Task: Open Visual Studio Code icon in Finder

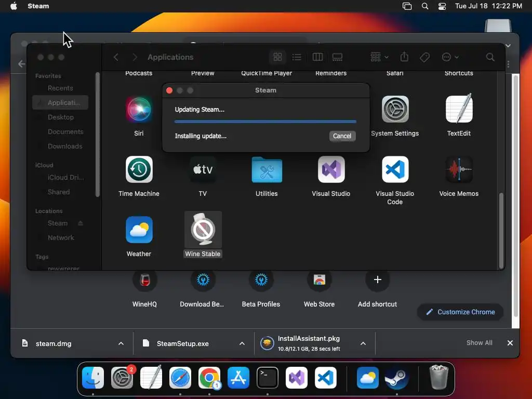Action: tap(395, 169)
